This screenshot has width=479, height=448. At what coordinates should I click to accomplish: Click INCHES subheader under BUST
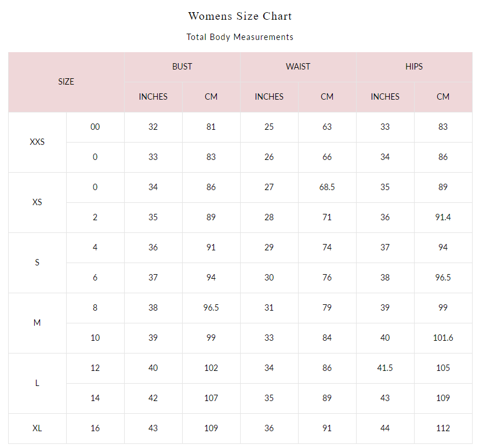pos(153,97)
